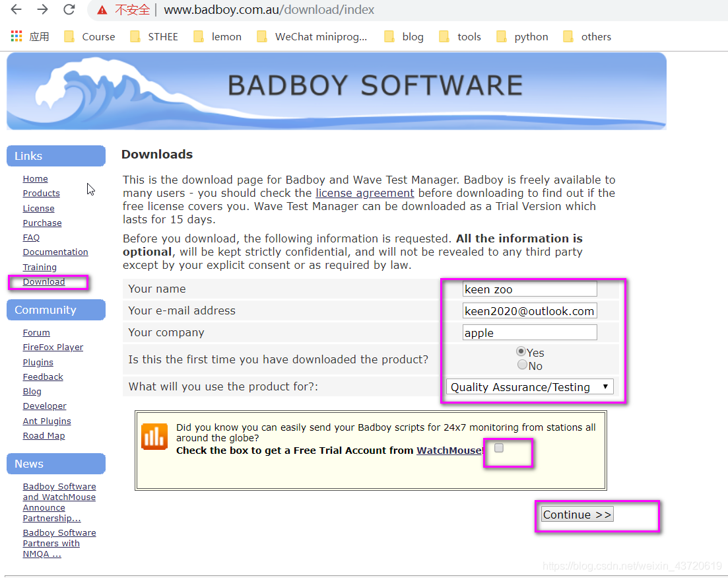The image size is (728, 578).
Task: Click the red not-secure warning icon
Action: coord(102,10)
